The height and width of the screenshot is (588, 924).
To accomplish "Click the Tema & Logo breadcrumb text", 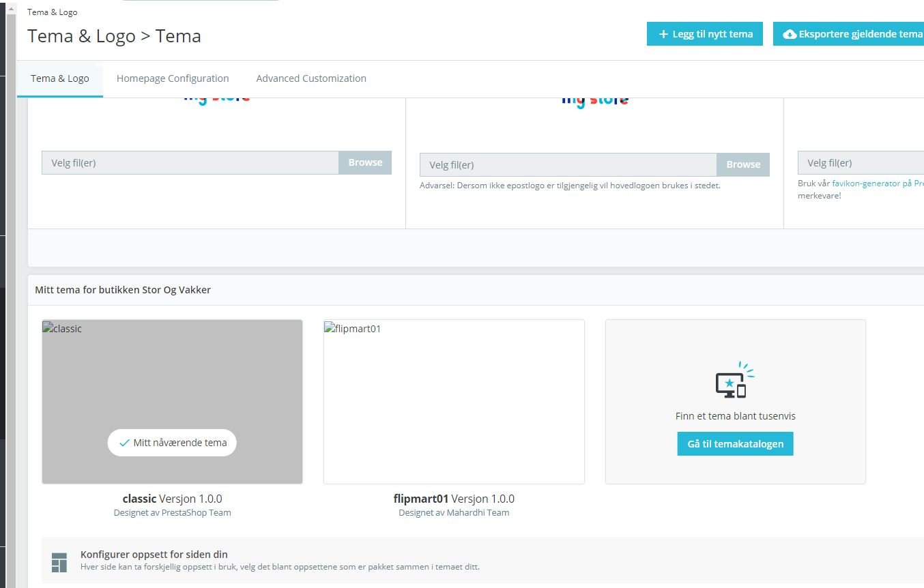I will coord(53,12).
